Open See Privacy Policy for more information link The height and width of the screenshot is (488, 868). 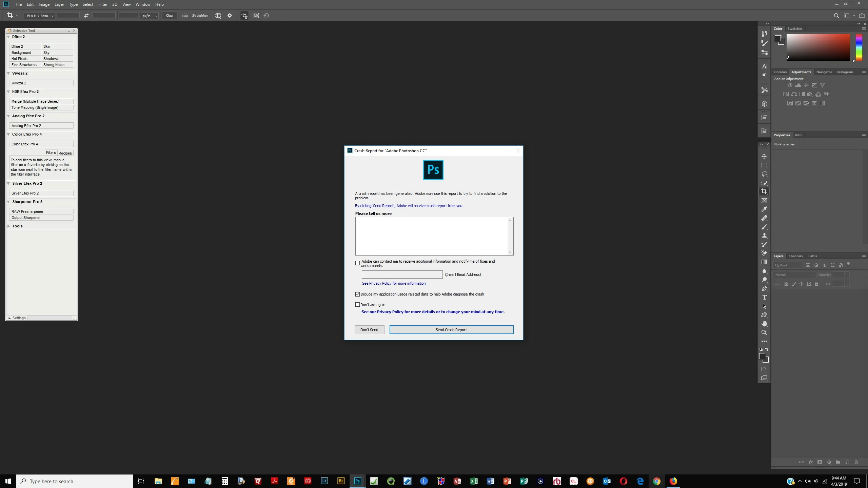tap(393, 283)
